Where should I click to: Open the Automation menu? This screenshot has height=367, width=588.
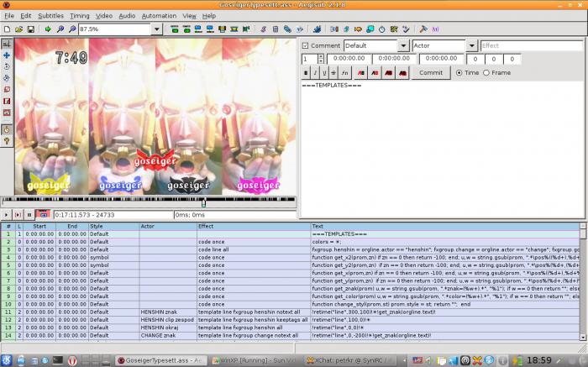tap(159, 16)
